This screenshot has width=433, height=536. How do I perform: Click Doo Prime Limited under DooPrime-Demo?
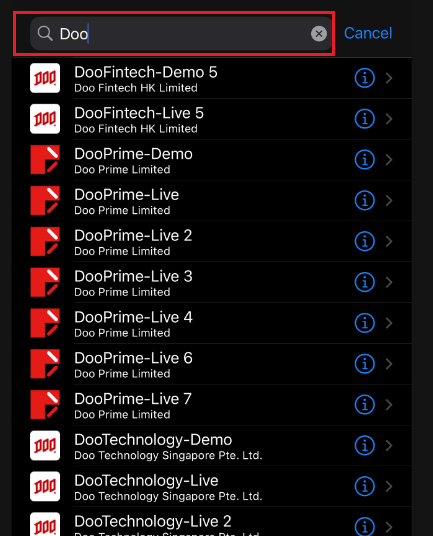(122, 170)
